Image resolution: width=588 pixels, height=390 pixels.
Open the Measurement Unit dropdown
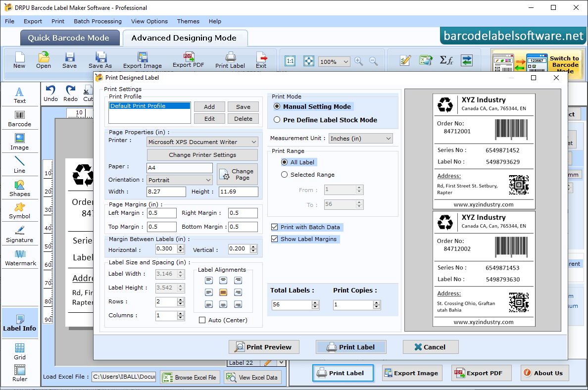click(x=388, y=139)
